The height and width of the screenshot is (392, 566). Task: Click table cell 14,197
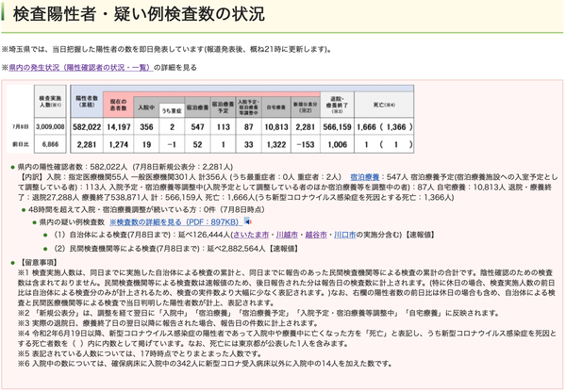tap(119, 127)
